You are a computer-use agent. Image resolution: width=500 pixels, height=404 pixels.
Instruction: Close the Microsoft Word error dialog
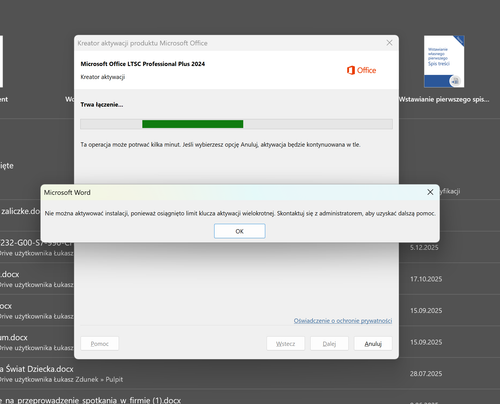[x=430, y=192]
